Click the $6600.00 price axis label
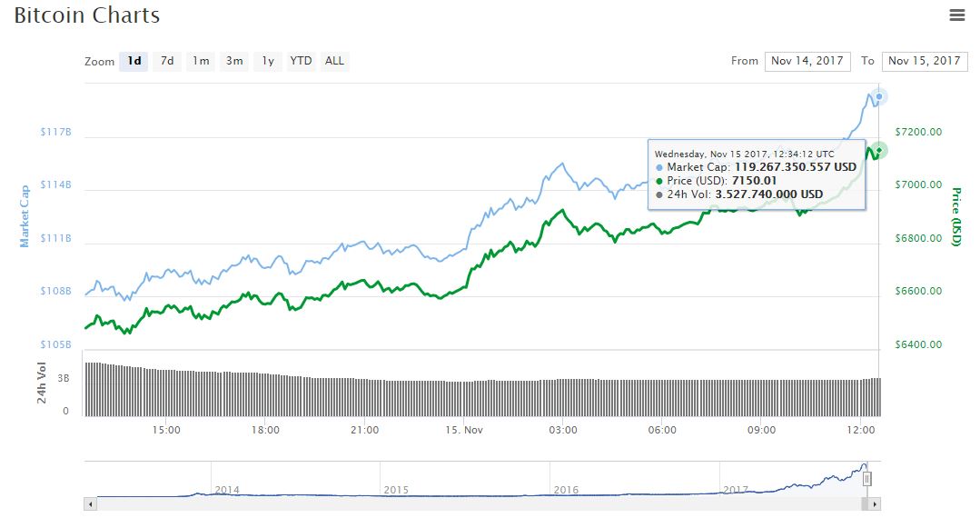This screenshot has height=518, width=980. pos(918,291)
